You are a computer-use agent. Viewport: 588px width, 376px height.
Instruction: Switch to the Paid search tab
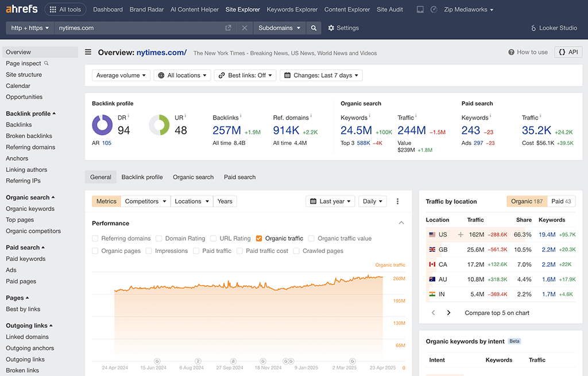coord(239,177)
